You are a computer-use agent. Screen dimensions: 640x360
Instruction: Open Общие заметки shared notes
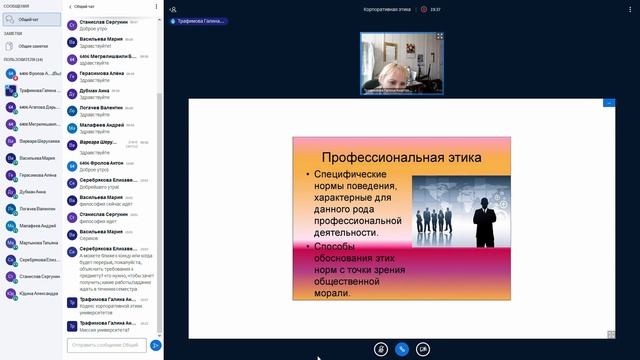[32, 46]
